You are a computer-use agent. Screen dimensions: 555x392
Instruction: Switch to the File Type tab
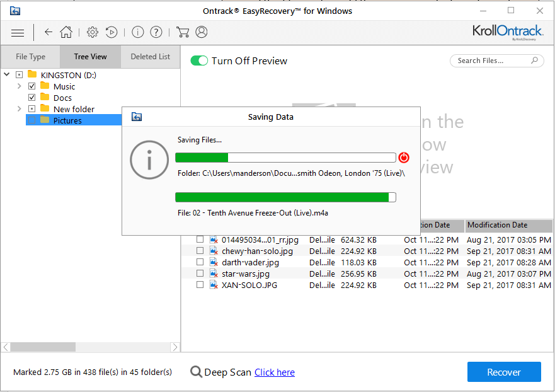30,57
